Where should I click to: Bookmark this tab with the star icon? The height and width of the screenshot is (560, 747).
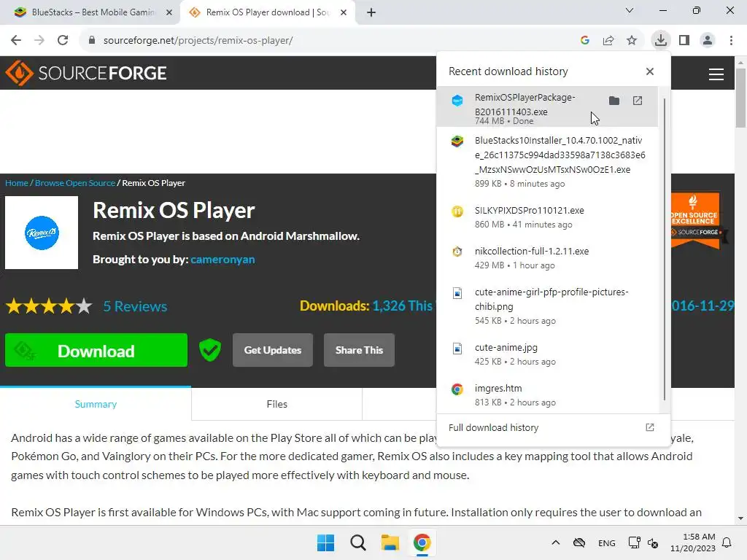click(x=632, y=41)
